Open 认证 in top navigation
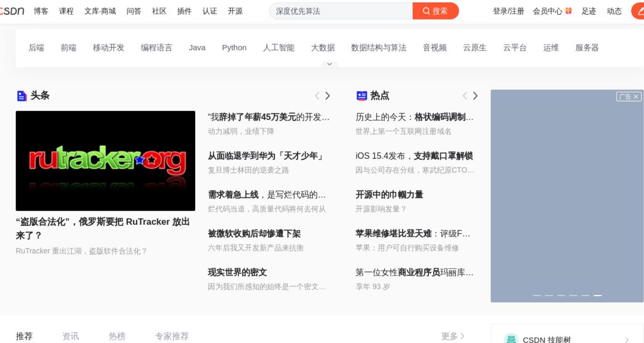 tap(210, 11)
